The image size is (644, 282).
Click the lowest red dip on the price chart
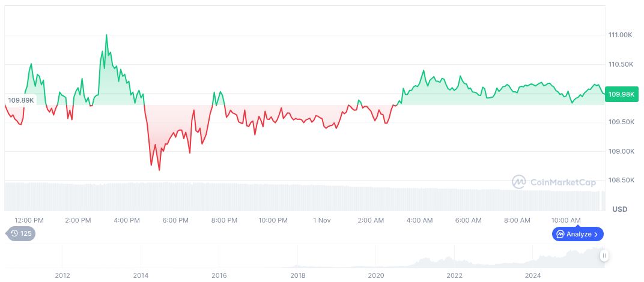[x=159, y=170]
